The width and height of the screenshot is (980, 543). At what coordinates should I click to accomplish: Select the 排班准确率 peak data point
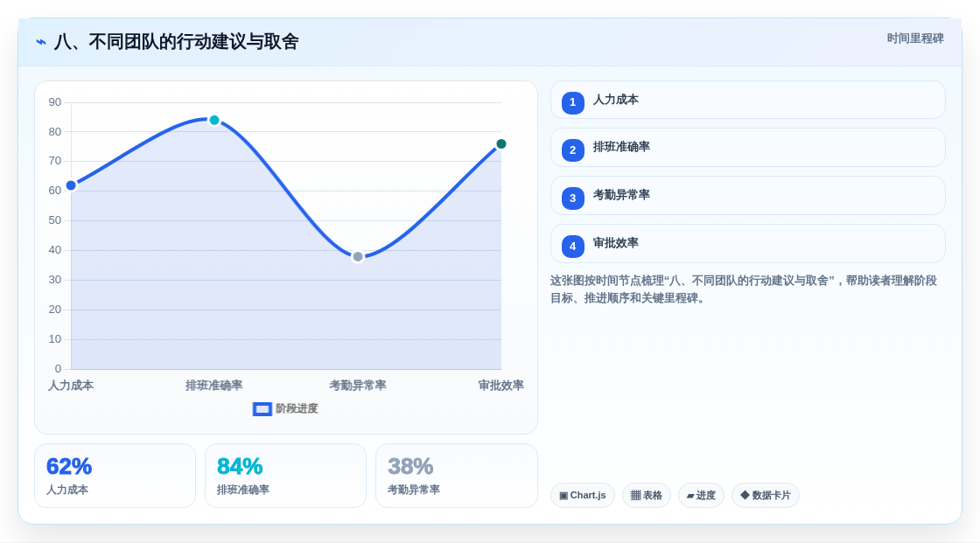click(214, 120)
